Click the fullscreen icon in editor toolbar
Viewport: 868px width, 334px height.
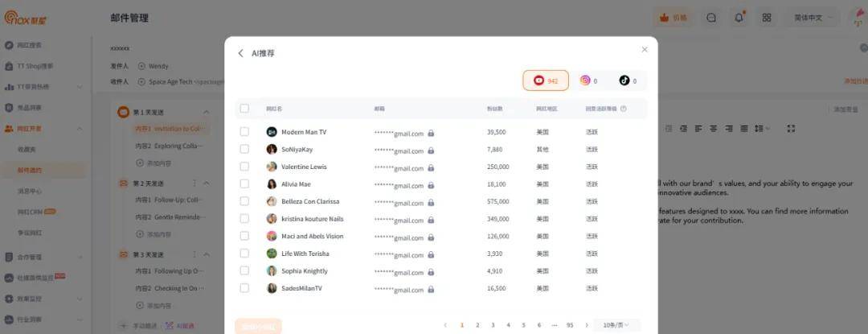tap(791, 129)
